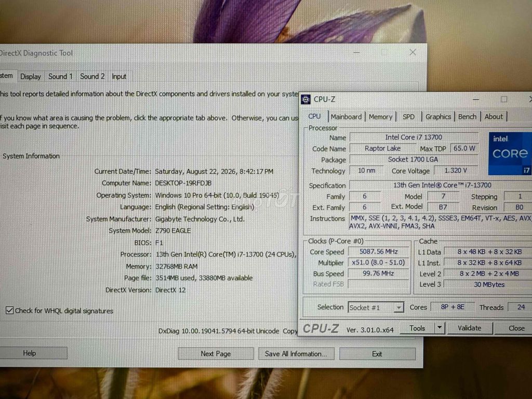Screen dimensions: 532x399
Task: Close the DirectX Diagnostic Tool window
Action: coord(413,52)
